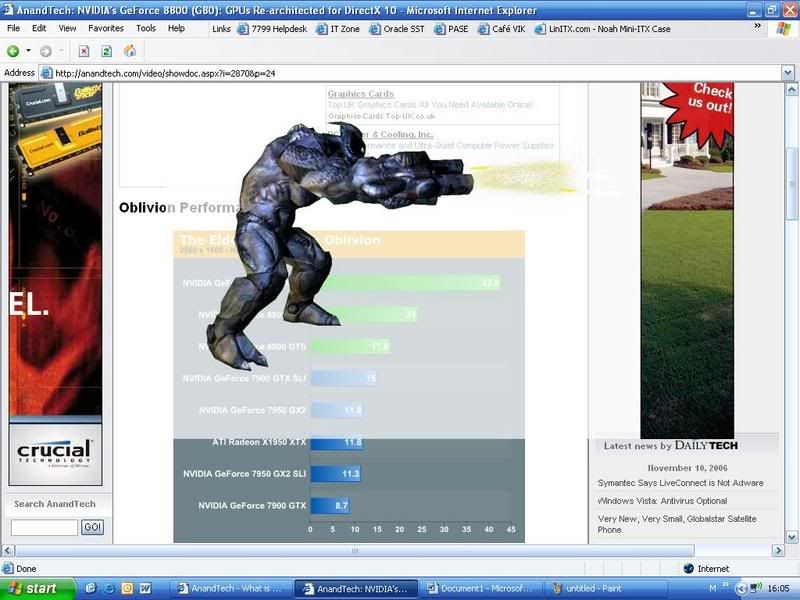800x600 pixels.
Task: Click the AnandTech: NVIDIA's taskbar button
Action: click(x=356, y=589)
